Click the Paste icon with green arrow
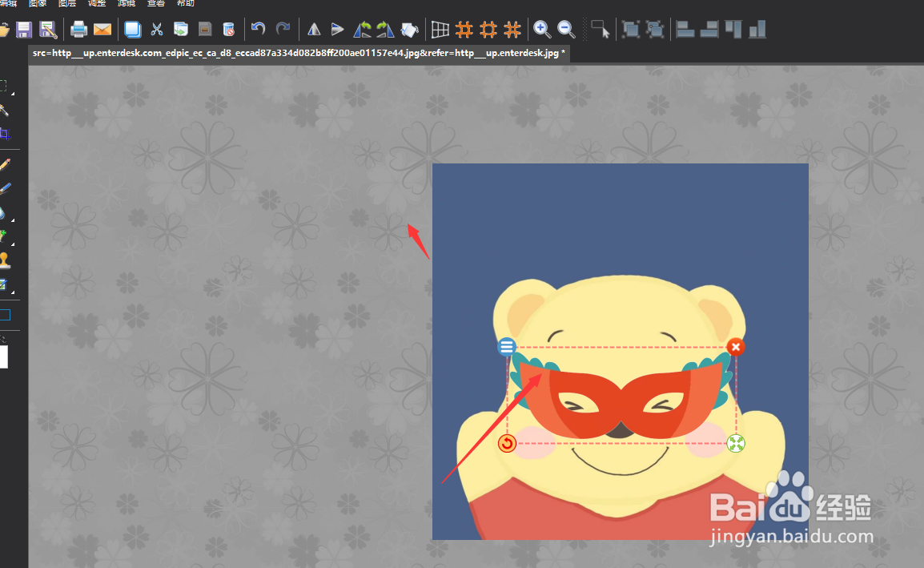The image size is (924, 568). [181, 29]
